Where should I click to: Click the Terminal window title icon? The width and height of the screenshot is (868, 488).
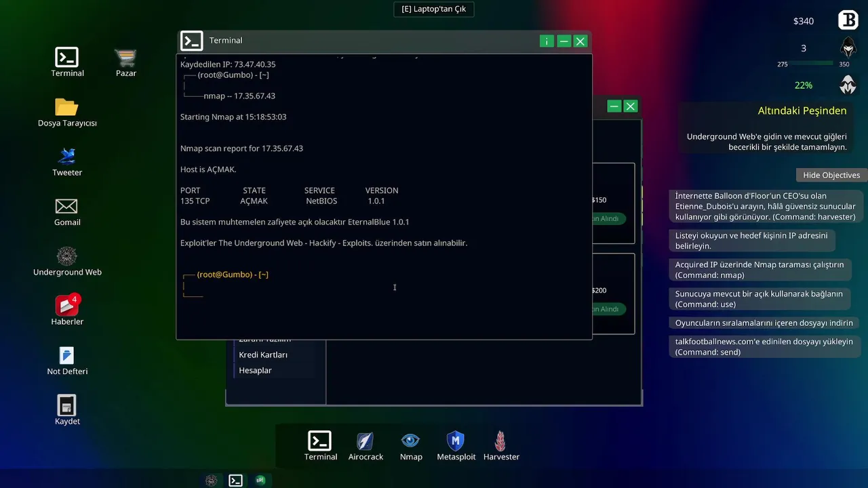pyautogui.click(x=192, y=41)
